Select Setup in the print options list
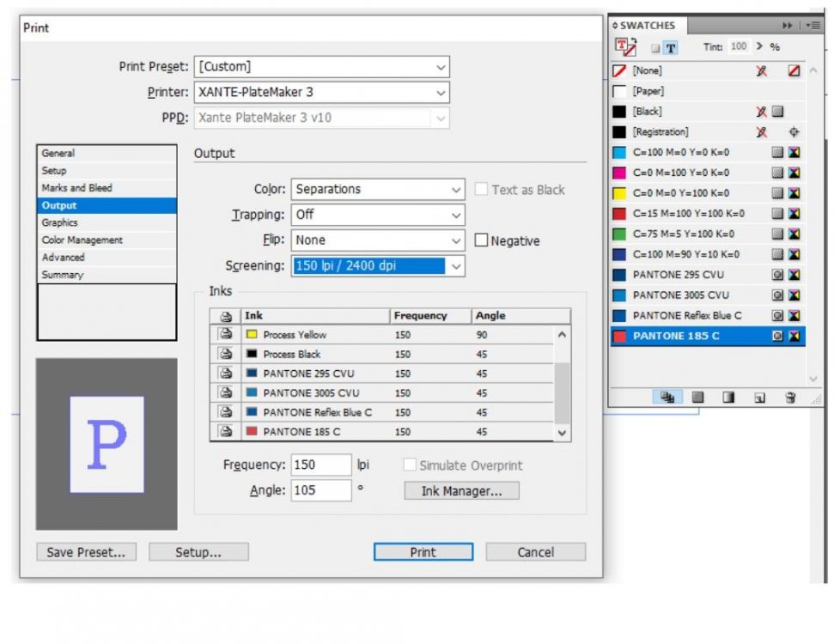The width and height of the screenshot is (834, 644). pyautogui.click(x=107, y=171)
